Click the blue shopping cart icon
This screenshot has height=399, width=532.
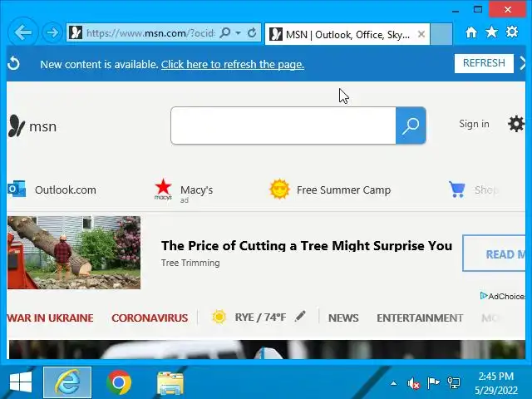point(456,190)
